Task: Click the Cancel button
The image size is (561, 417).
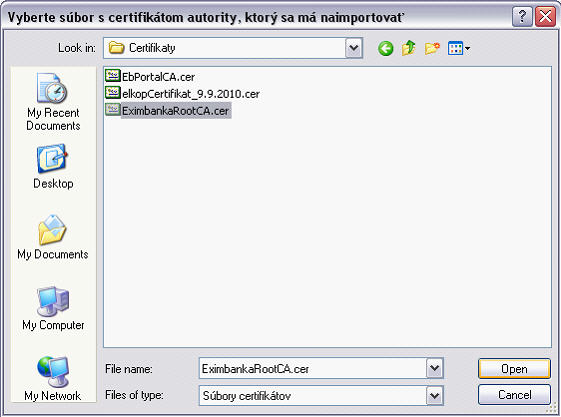Action: point(514,395)
